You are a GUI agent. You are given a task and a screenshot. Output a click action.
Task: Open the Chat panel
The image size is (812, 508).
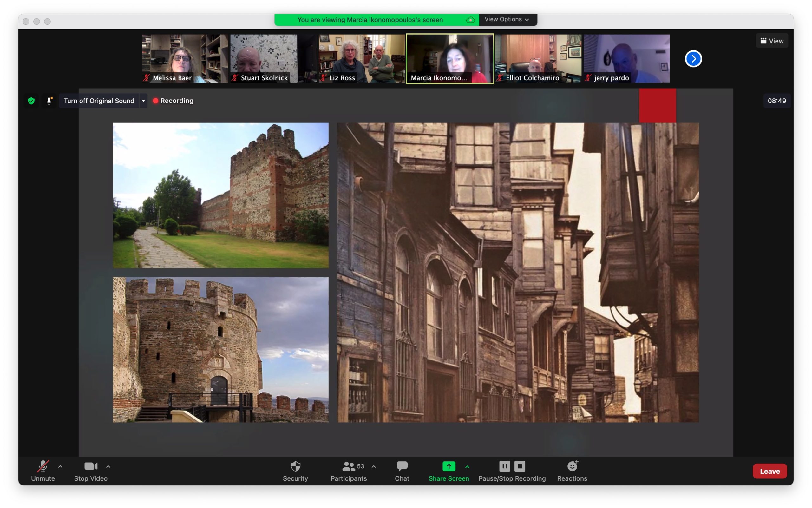point(402,470)
